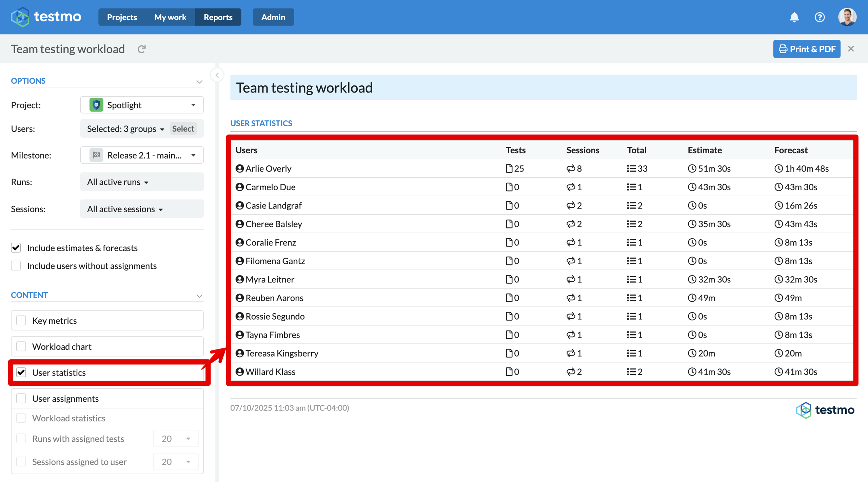Screen dimensions: 868x482
Task: Collapse the OPTIONS section chevron
Action: [x=199, y=81]
